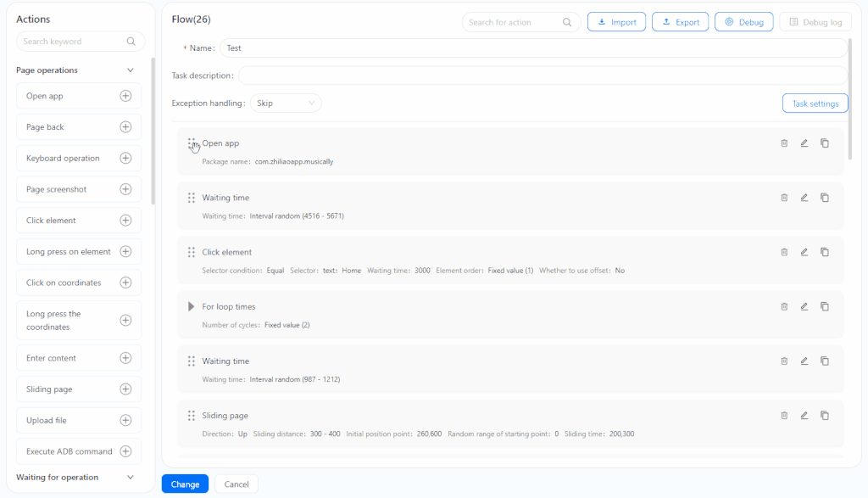The width and height of the screenshot is (868, 498).
Task: Expand the Waiting for operation section
Action: click(130, 478)
